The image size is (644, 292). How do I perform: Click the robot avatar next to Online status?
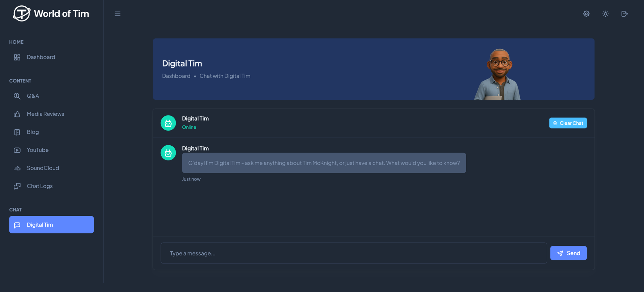coord(168,123)
